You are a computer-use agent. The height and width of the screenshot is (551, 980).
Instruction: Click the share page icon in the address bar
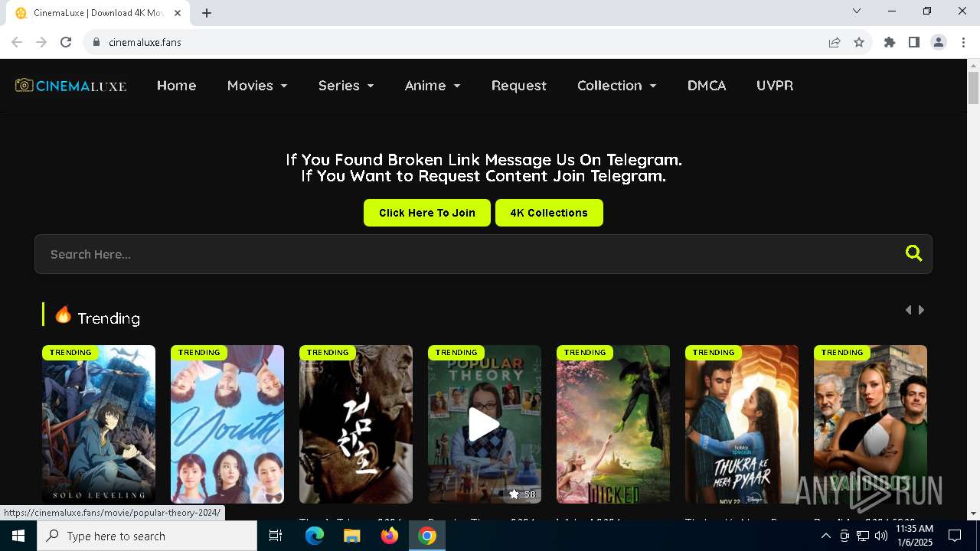point(835,42)
